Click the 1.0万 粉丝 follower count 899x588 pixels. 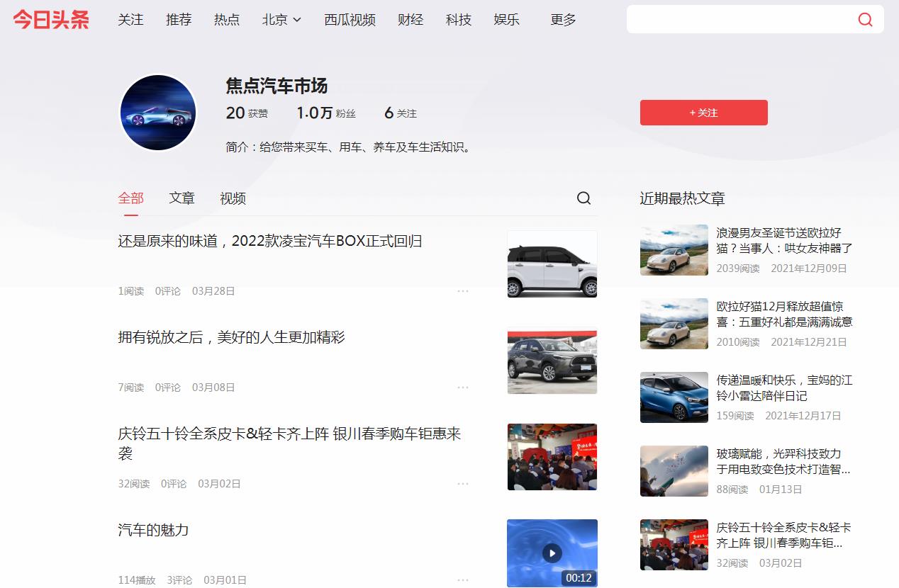click(x=326, y=113)
